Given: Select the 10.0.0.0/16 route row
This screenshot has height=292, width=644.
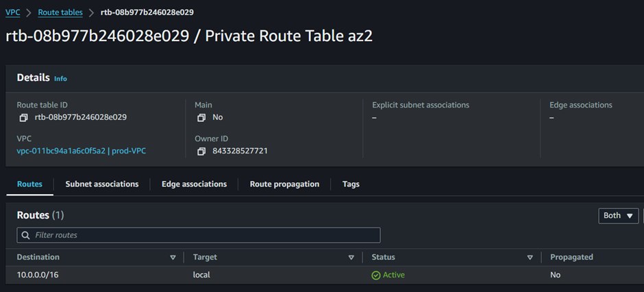Looking at the screenshot, I should click(325, 275).
